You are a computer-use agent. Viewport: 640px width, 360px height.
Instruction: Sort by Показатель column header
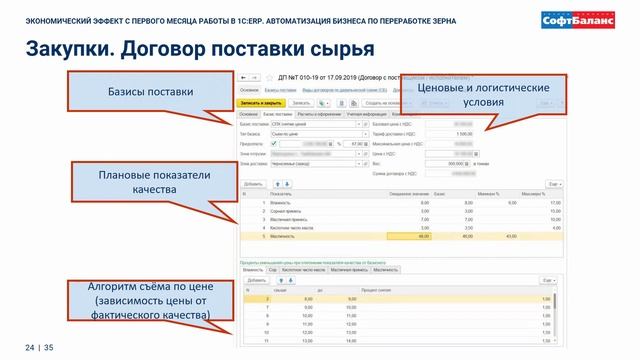281,194
